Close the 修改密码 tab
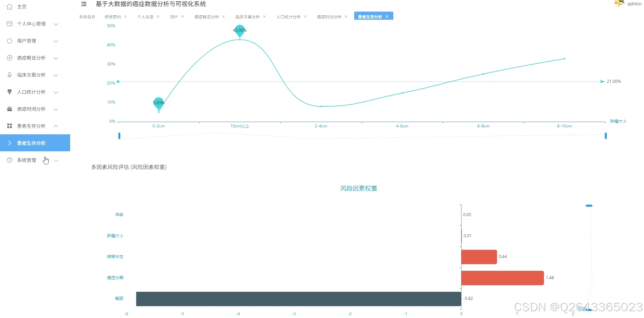Image resolution: width=644 pixels, height=318 pixels. (125, 16)
